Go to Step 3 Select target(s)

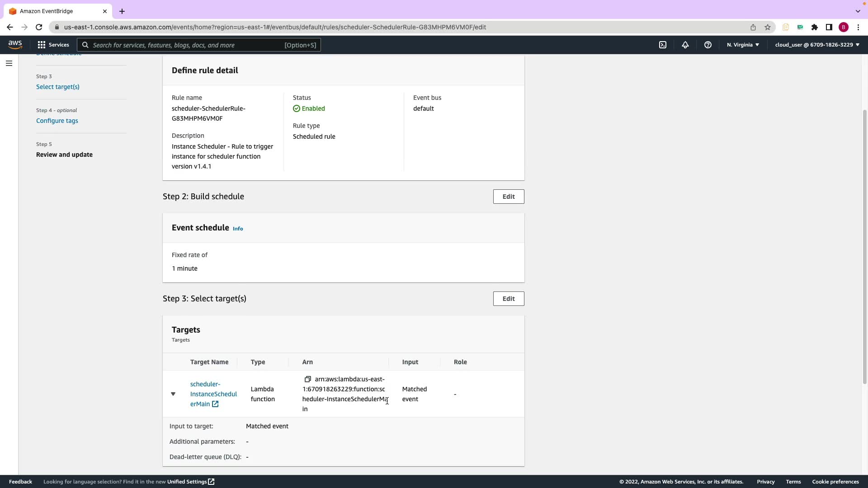click(58, 87)
